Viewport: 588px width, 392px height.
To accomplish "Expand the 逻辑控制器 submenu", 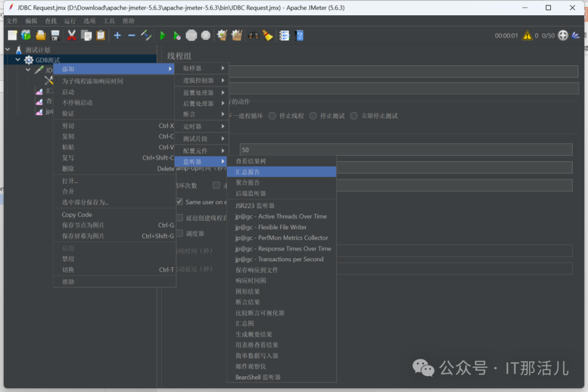I will [x=201, y=80].
